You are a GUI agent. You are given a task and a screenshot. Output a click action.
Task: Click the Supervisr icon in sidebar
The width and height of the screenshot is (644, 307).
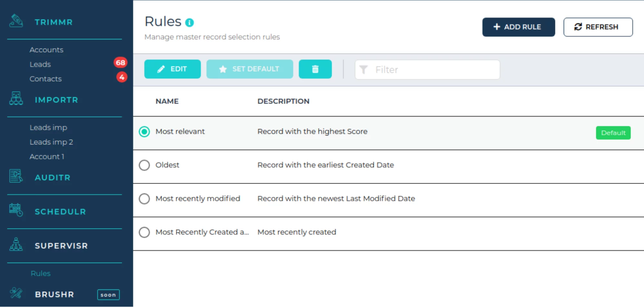point(16,244)
